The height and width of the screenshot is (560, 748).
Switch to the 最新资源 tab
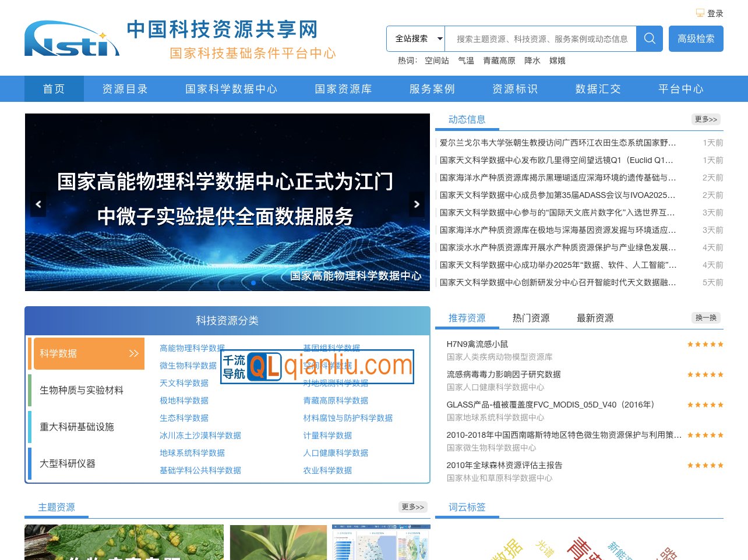[x=595, y=318]
